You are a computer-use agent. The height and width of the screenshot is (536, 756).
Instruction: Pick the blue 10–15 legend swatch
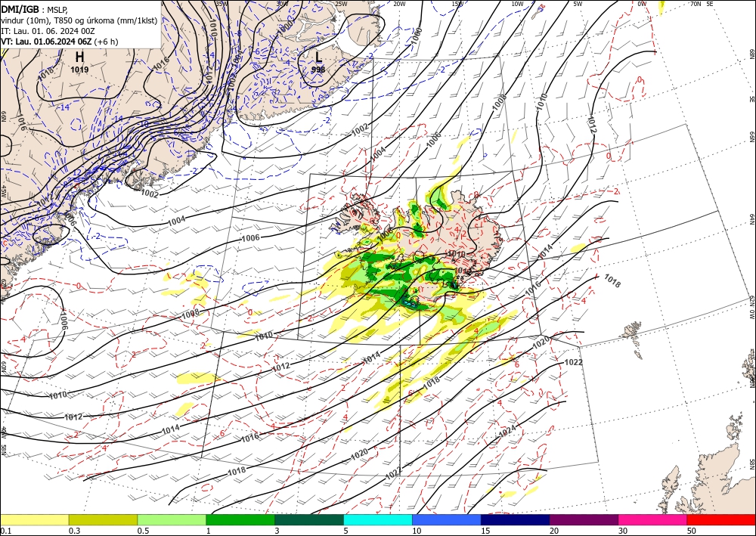(x=447, y=519)
